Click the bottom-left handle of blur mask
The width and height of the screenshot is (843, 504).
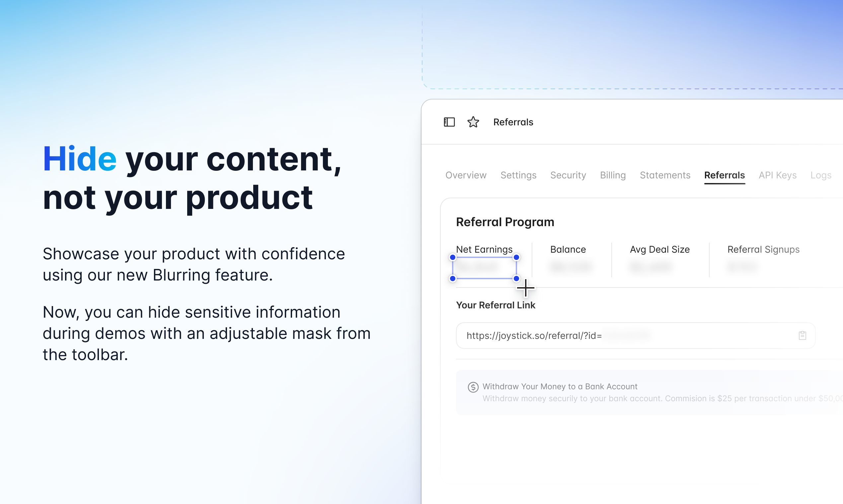(x=452, y=278)
